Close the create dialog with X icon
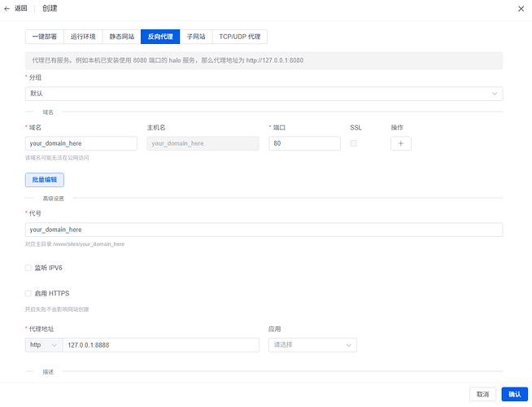The image size is (532, 407). (x=521, y=8)
